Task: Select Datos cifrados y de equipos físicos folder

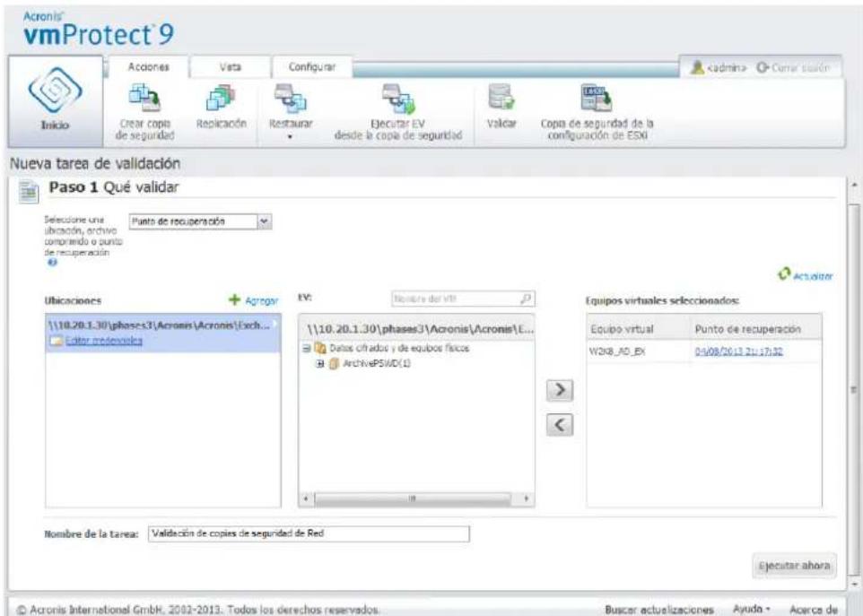Action: (399, 348)
